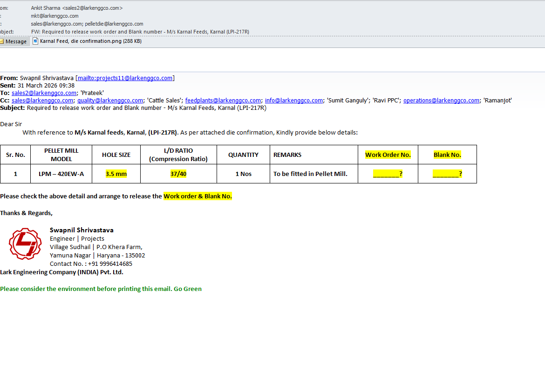The height and width of the screenshot is (392, 545).
Task: Select the info@larkenggco.com link
Action: click(293, 101)
